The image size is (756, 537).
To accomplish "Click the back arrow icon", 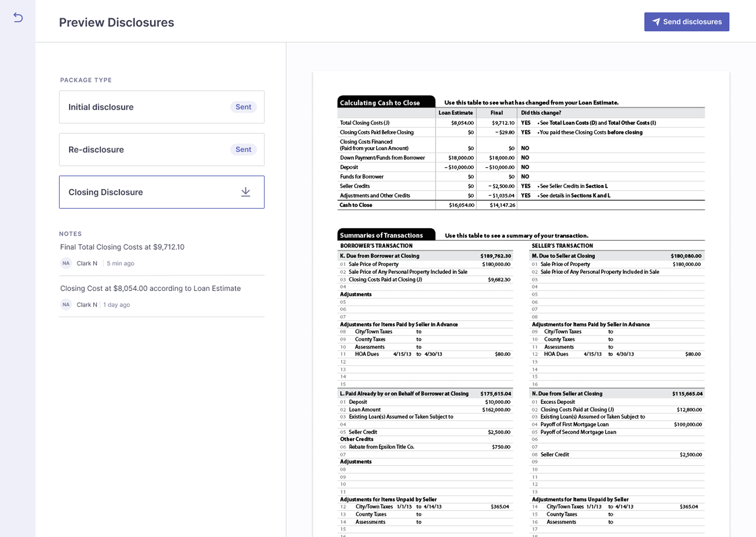I will coord(18,17).
